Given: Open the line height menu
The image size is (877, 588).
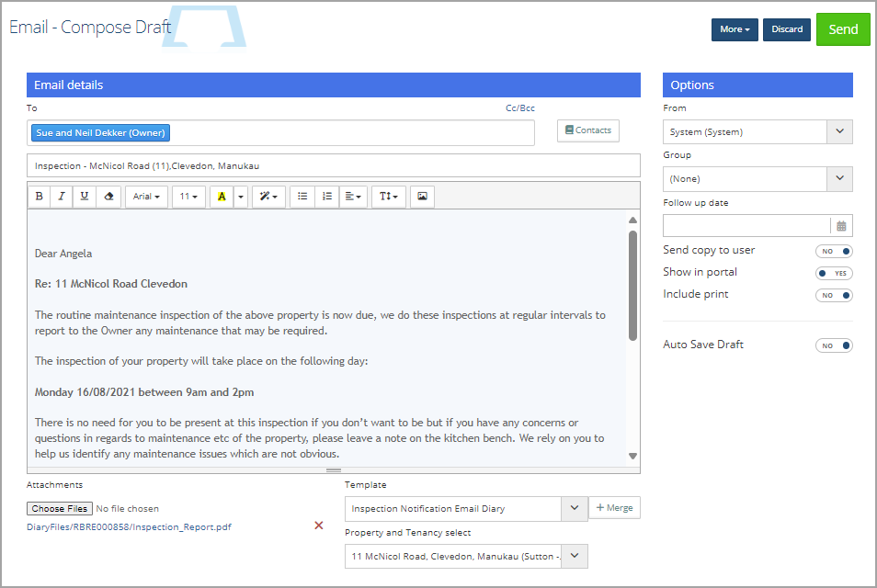Looking at the screenshot, I should tap(389, 197).
